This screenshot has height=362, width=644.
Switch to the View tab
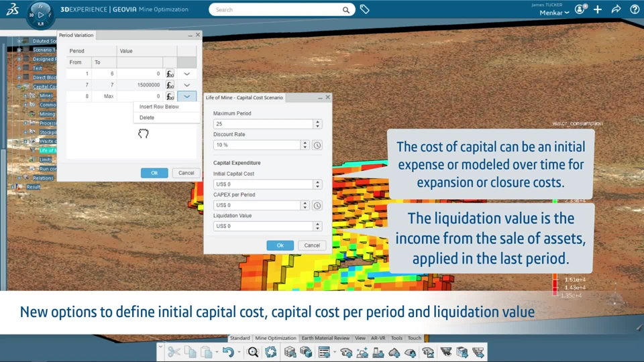pos(360,338)
